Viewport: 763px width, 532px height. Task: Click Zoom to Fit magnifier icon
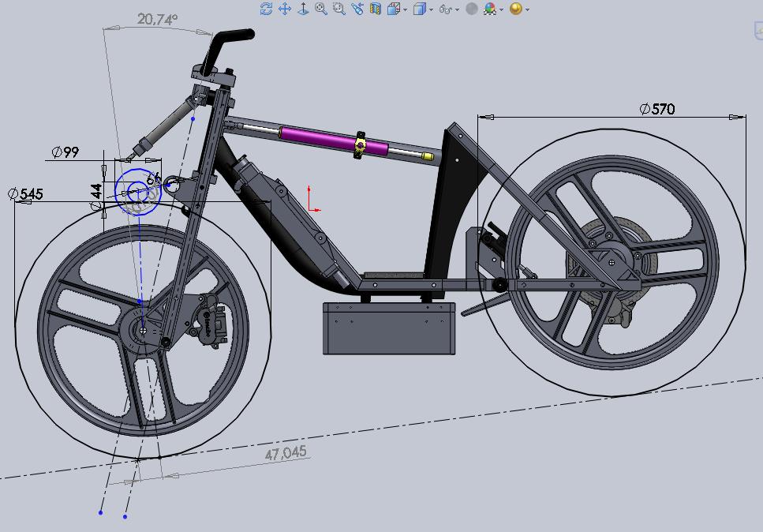[x=321, y=9]
